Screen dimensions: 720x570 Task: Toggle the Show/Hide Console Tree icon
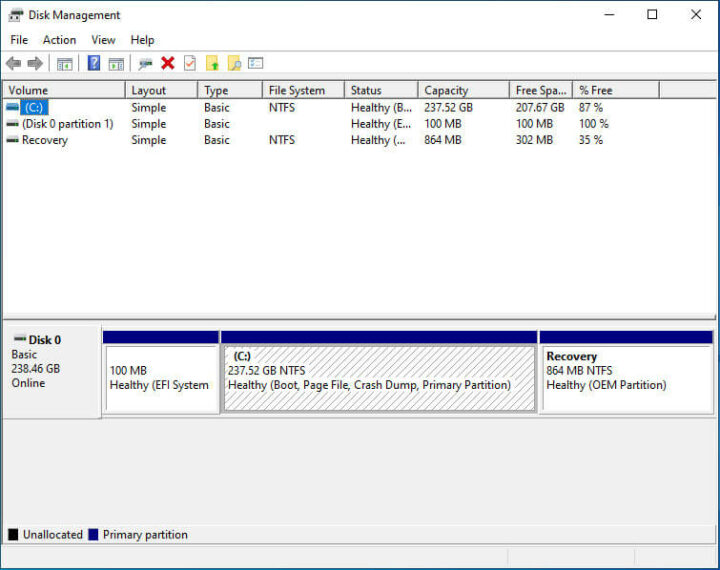[x=65, y=63]
